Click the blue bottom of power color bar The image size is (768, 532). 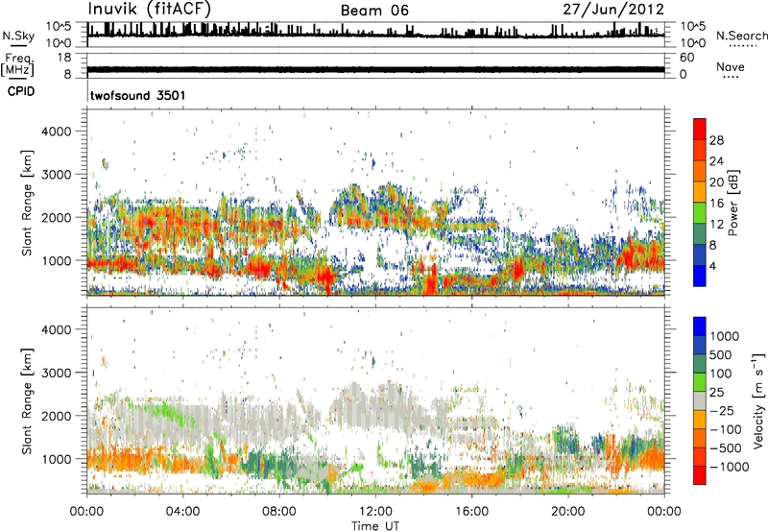point(700,276)
